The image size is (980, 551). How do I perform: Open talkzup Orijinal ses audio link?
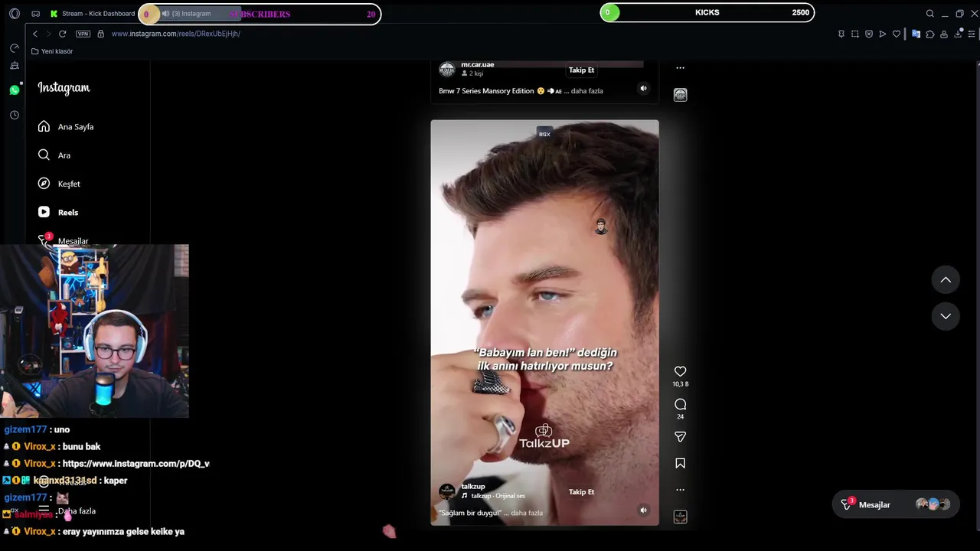(493, 496)
